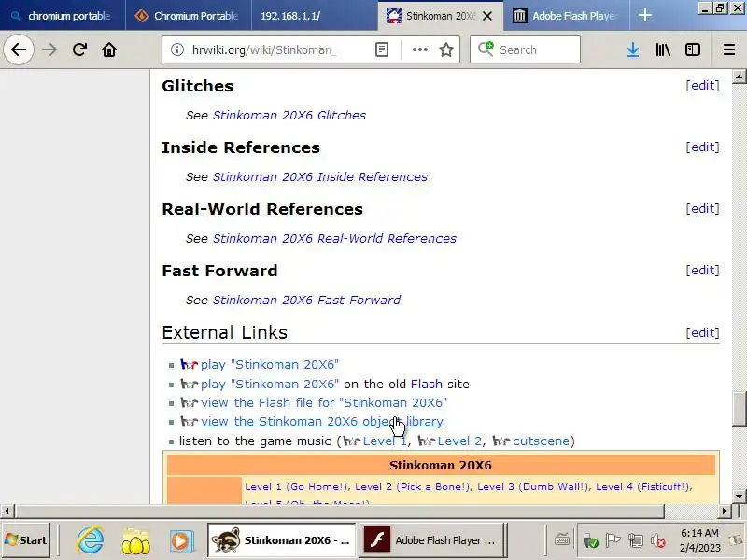The width and height of the screenshot is (747, 560).
Task: Edit the Inside References section
Action: coord(703,147)
